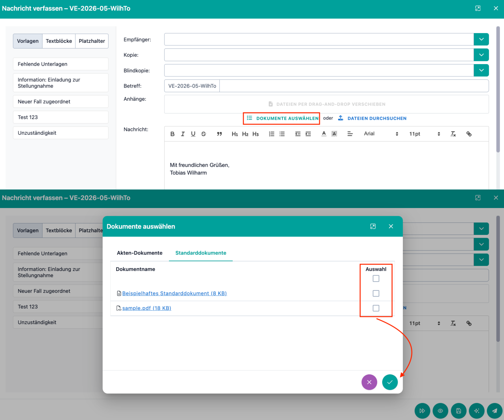The height and width of the screenshot is (420, 504).
Task: Choose Unzuständigkeit in the dimmed bottom window
Action: [x=58, y=322]
